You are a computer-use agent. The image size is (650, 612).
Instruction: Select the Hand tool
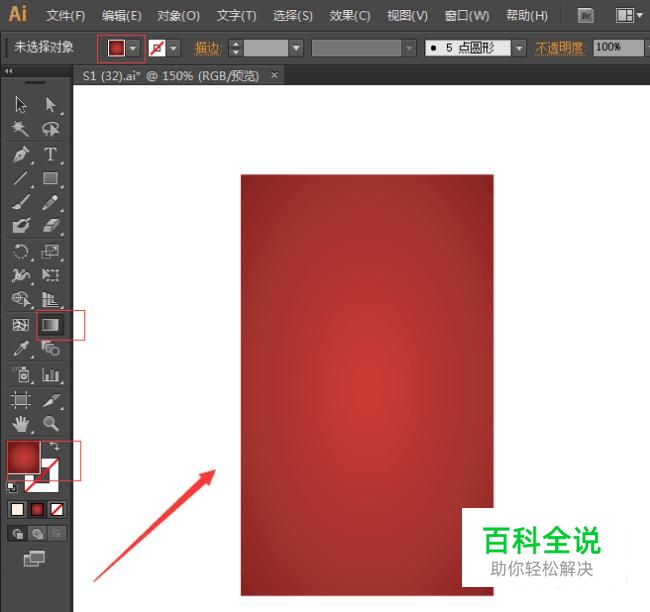click(x=20, y=424)
